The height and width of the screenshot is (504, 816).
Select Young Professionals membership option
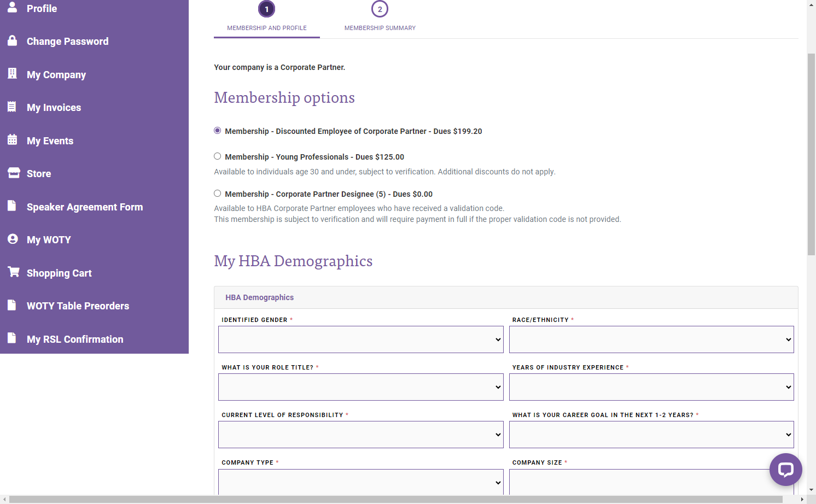tap(218, 156)
